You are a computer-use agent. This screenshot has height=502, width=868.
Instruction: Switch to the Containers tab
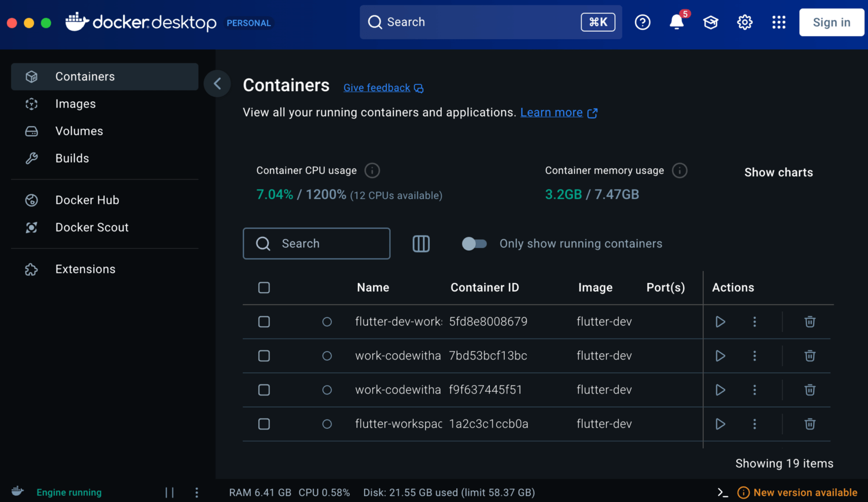click(x=85, y=76)
